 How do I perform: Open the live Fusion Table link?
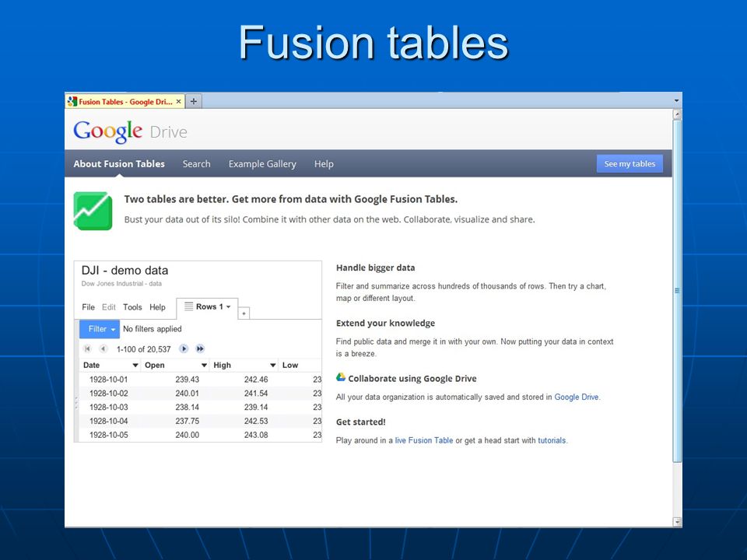[423, 440]
